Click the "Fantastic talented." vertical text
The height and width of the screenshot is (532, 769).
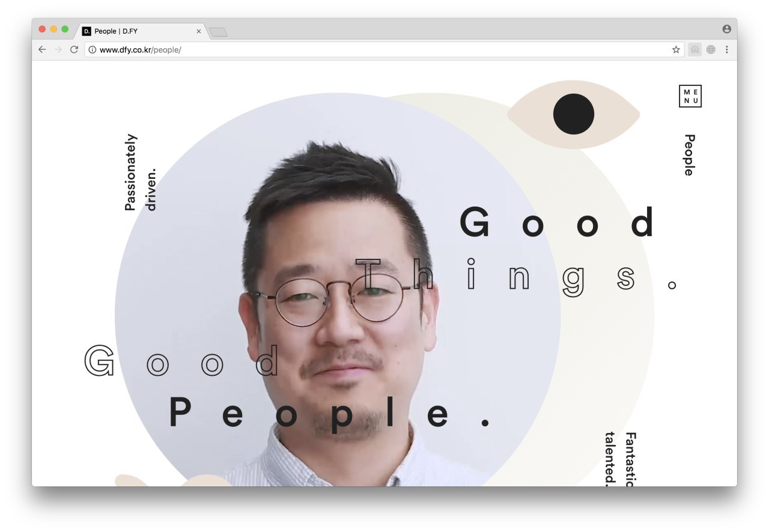pos(621,459)
